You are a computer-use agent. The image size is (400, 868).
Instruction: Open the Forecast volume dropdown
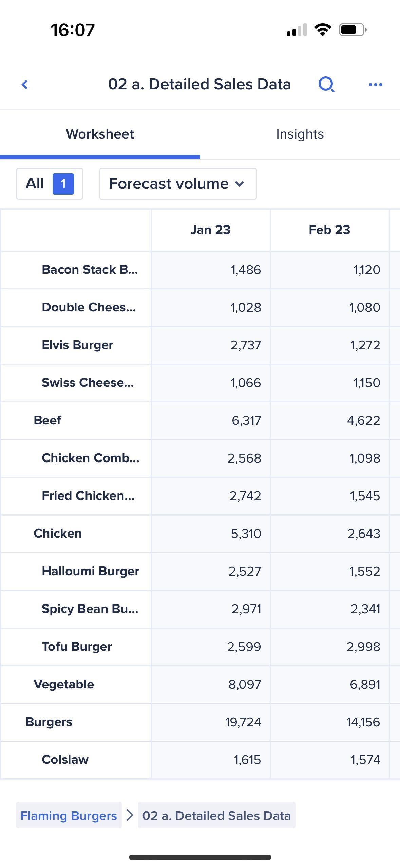point(178,184)
